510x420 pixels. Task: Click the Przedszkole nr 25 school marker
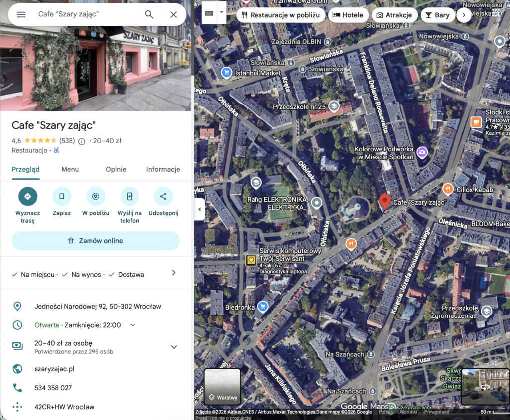coord(333,105)
